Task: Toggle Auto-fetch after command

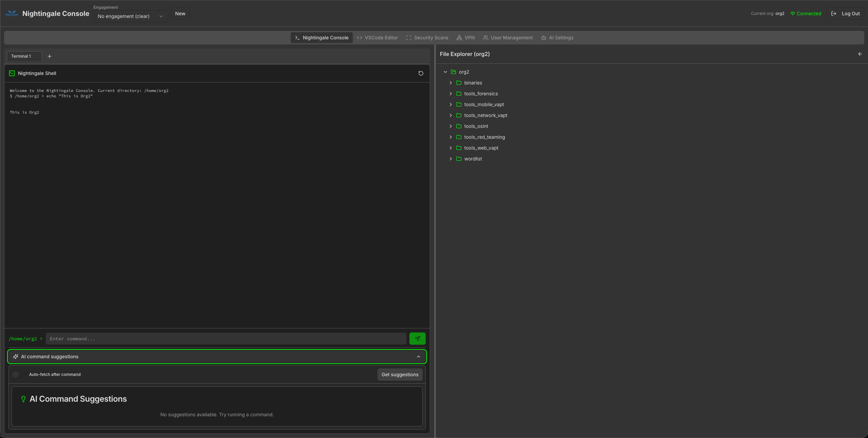Action: 19,375
